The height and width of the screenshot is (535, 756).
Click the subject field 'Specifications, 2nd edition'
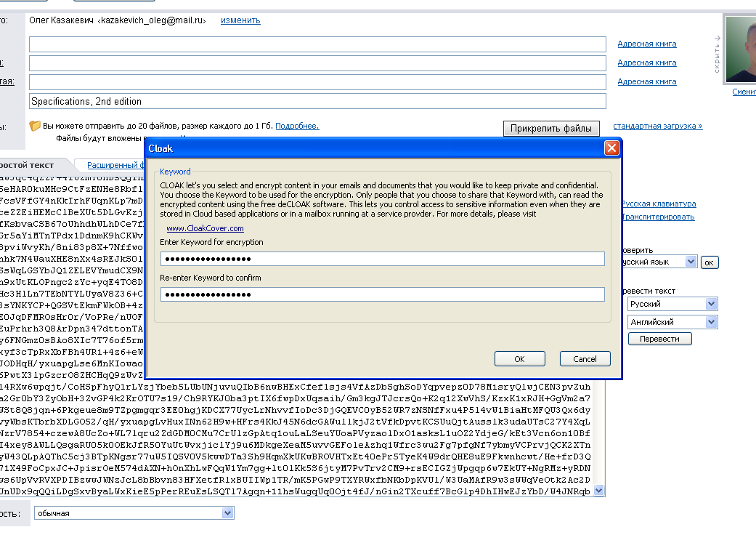pyautogui.click(x=317, y=101)
